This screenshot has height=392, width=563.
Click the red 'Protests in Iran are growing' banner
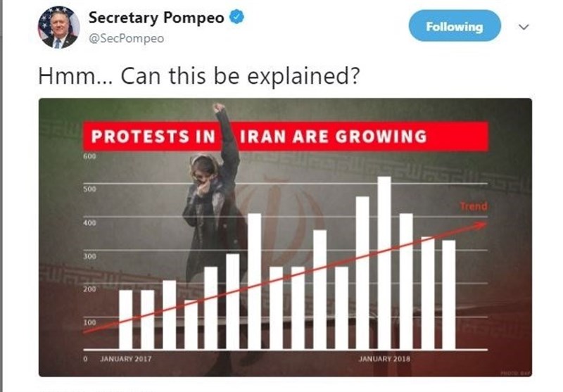[285, 136]
